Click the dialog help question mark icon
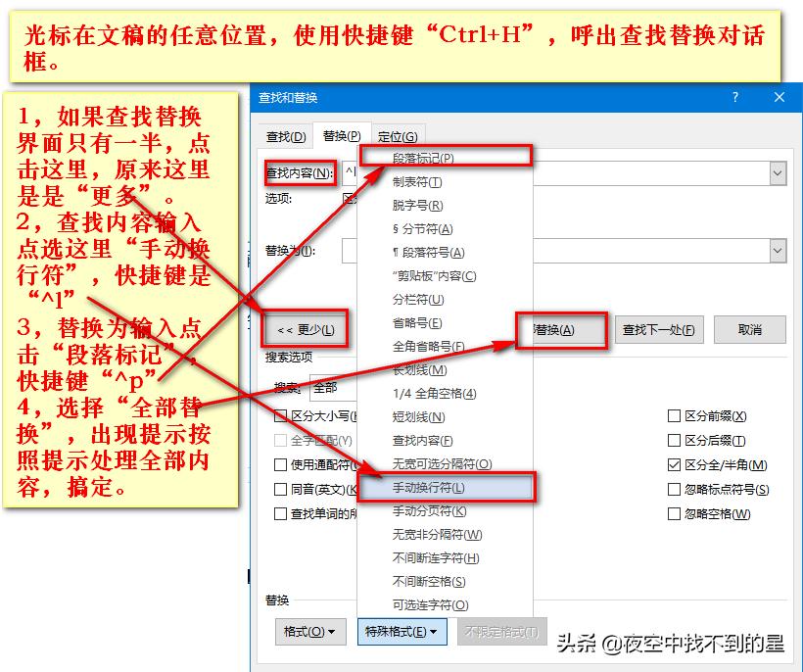This screenshot has height=672, width=803. coord(734,98)
